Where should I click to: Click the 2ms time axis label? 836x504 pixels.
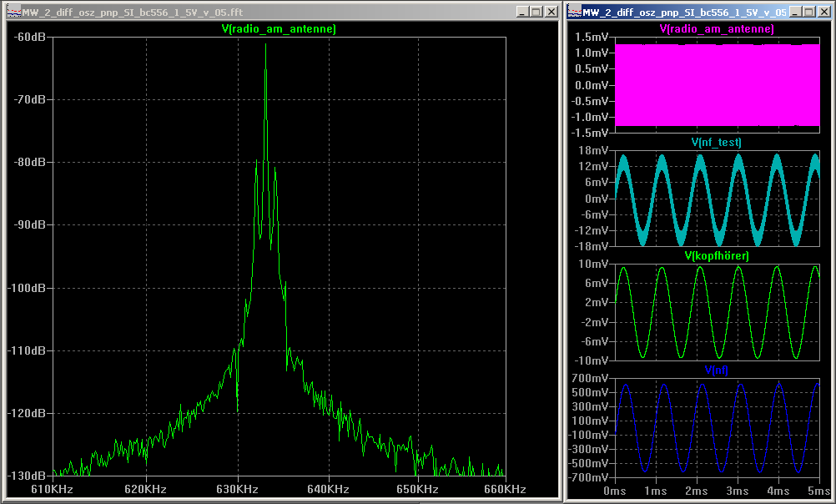coord(697,491)
